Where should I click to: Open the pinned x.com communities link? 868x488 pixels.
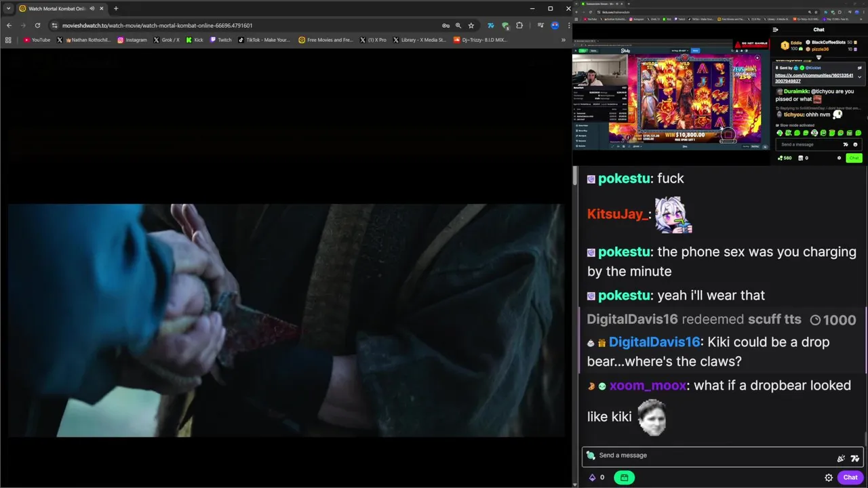click(814, 78)
